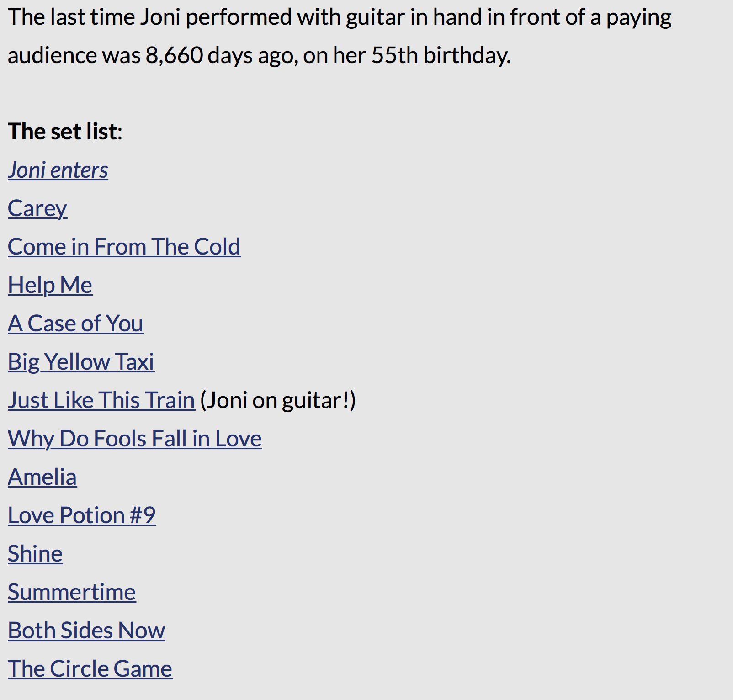
Task: Click the '(Joni on guitar!)' note text
Action: pos(278,401)
